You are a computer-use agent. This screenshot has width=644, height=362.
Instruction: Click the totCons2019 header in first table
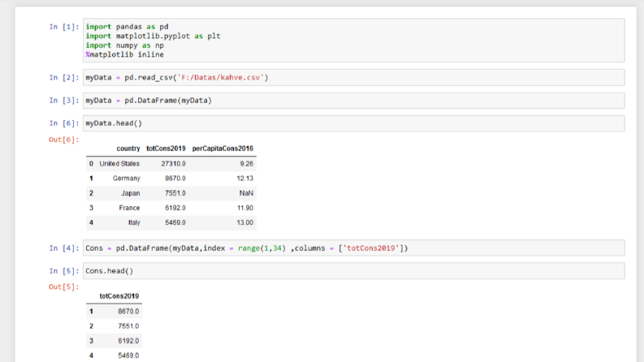(166, 149)
